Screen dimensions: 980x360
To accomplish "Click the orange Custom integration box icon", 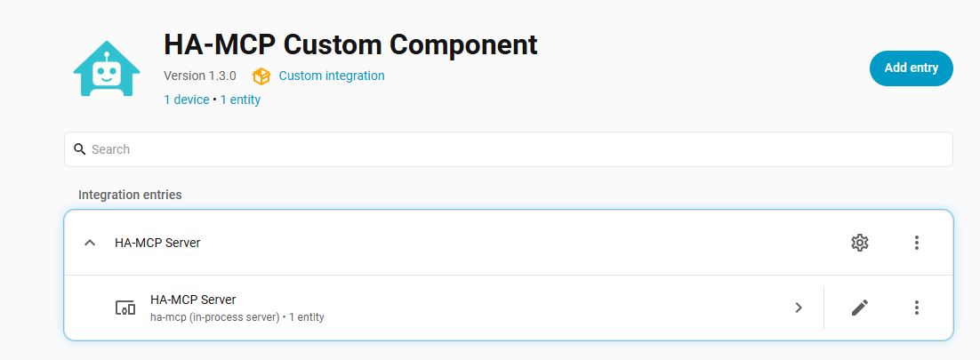I will [x=261, y=76].
